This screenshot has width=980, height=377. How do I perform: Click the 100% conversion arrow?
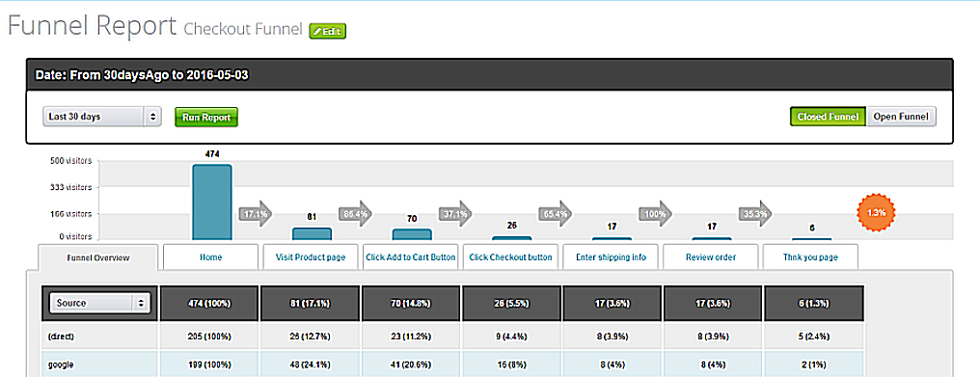[x=655, y=214]
